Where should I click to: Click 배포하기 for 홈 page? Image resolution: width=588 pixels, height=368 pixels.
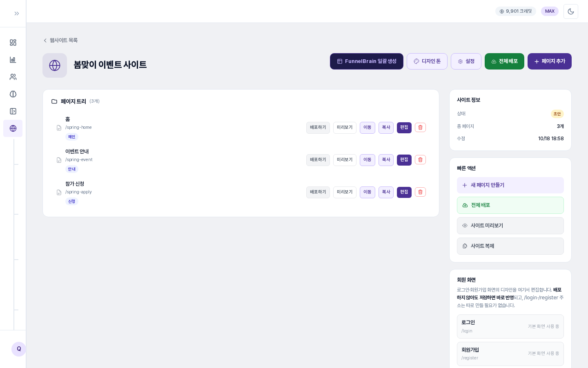click(318, 128)
